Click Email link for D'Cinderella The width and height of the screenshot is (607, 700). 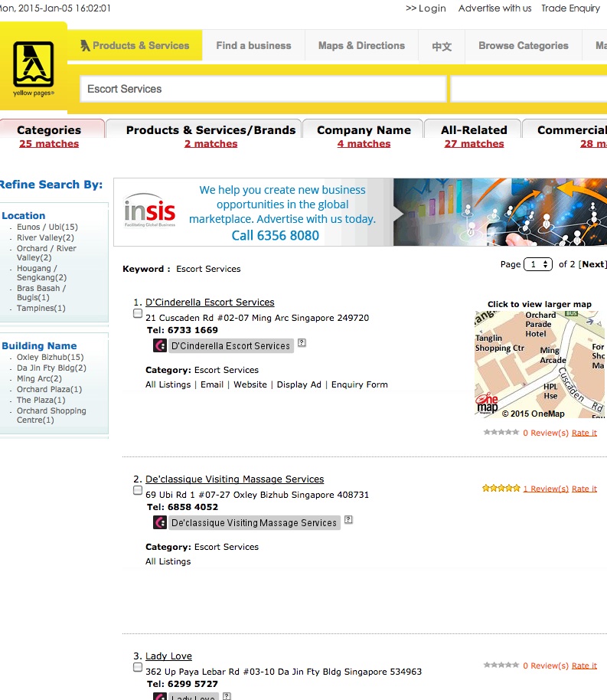click(x=212, y=384)
